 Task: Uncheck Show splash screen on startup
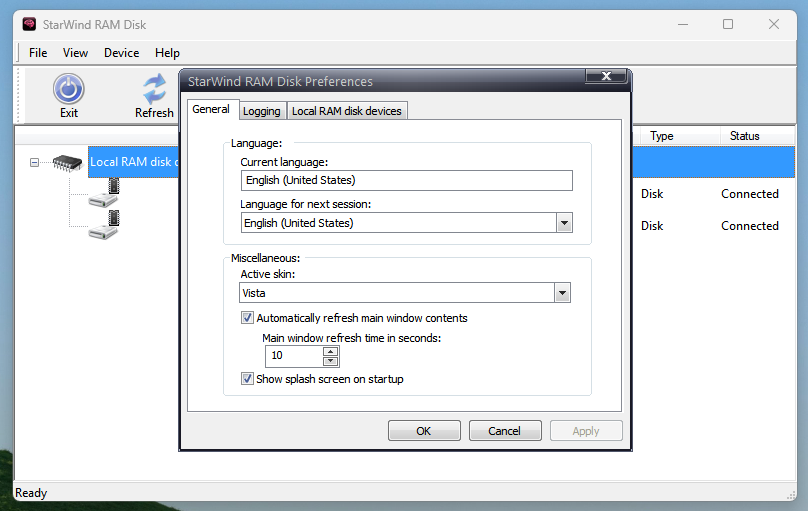[x=248, y=379]
